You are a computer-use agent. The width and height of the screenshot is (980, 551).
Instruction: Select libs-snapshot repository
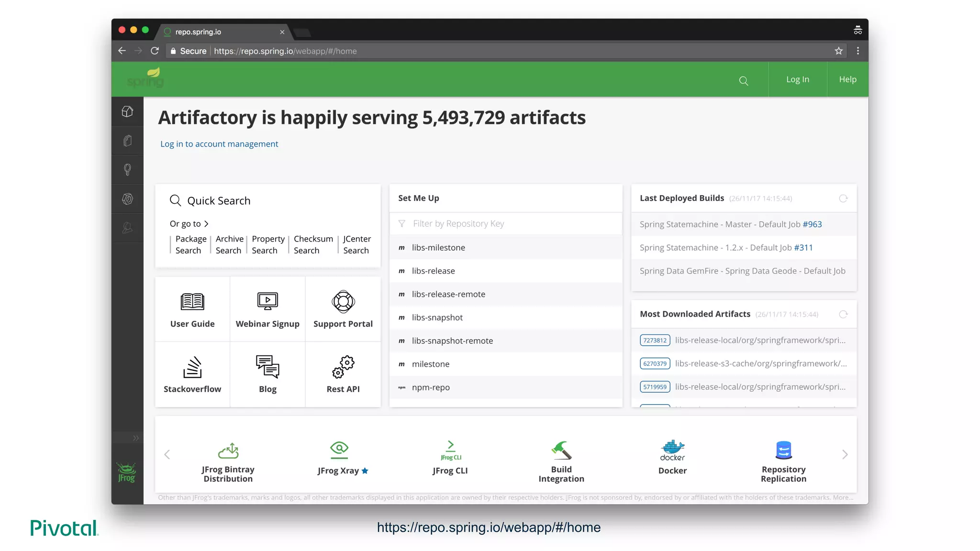pos(506,318)
